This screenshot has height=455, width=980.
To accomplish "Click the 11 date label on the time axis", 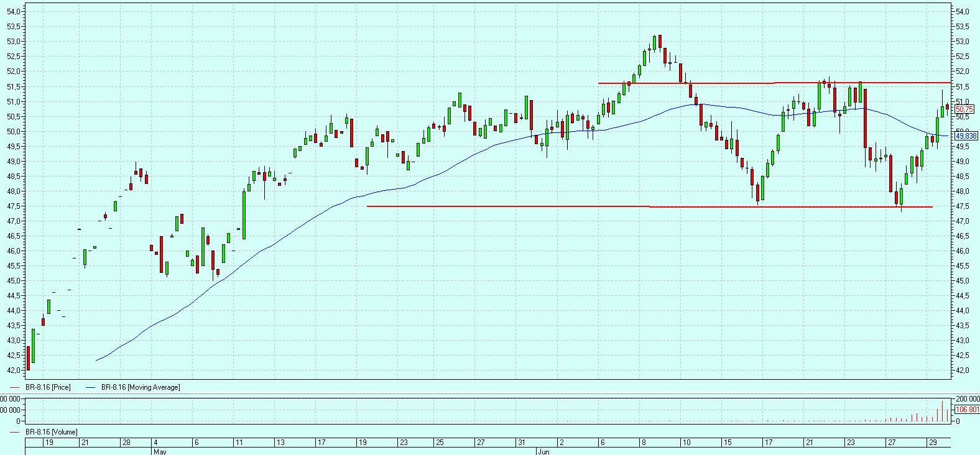I will [x=239, y=443].
